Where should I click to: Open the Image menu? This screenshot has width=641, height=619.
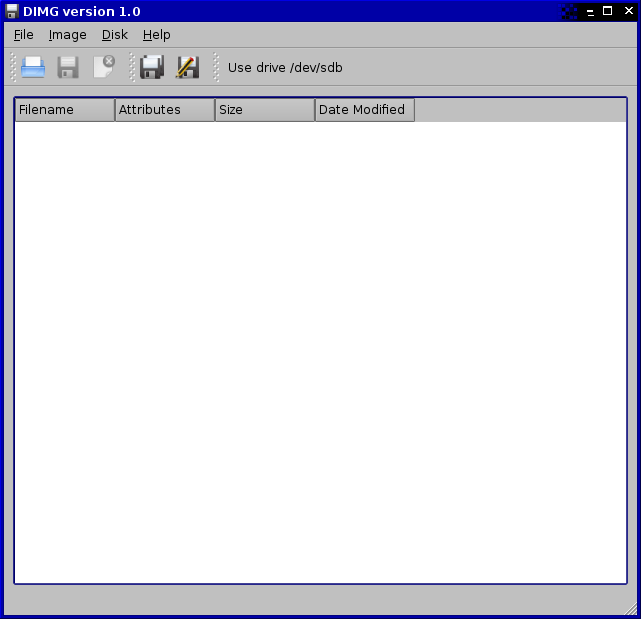68,35
